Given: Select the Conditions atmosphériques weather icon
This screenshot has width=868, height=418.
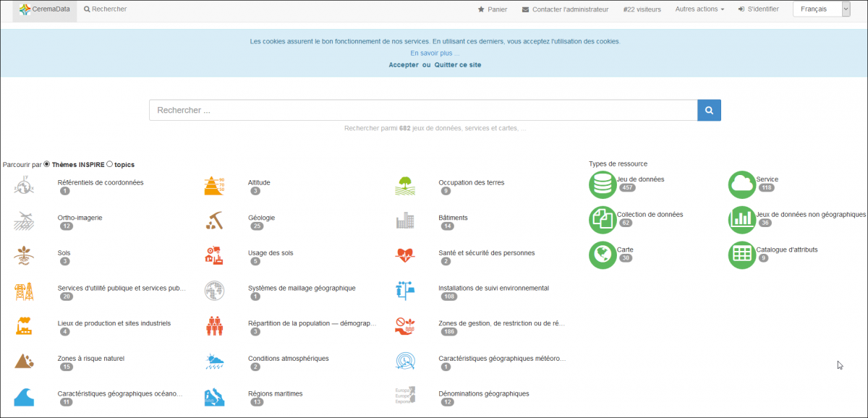Looking at the screenshot, I should [214, 362].
